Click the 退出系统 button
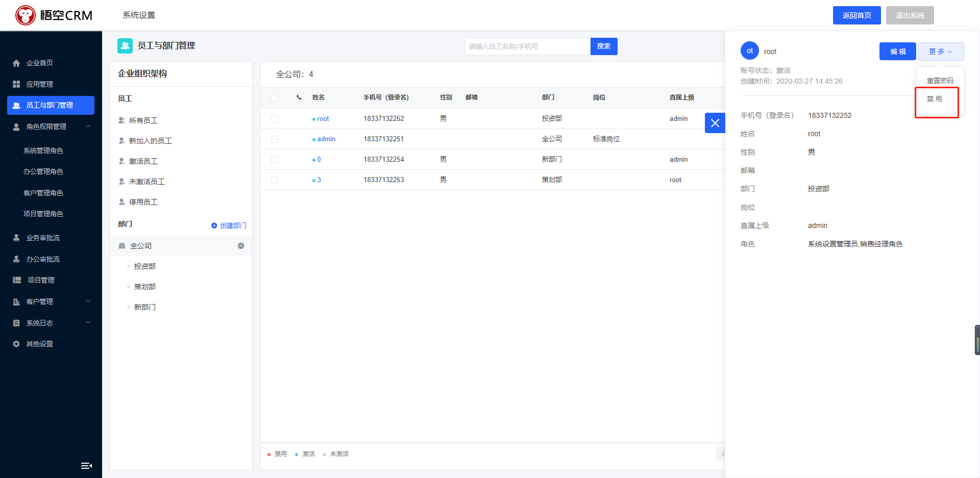This screenshot has height=478, width=980. [910, 15]
